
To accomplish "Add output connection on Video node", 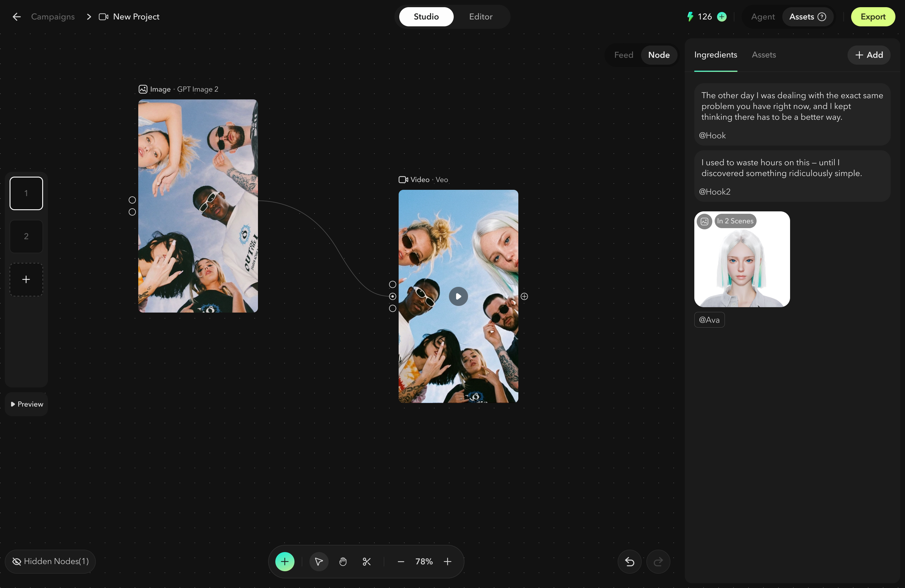I will (524, 296).
